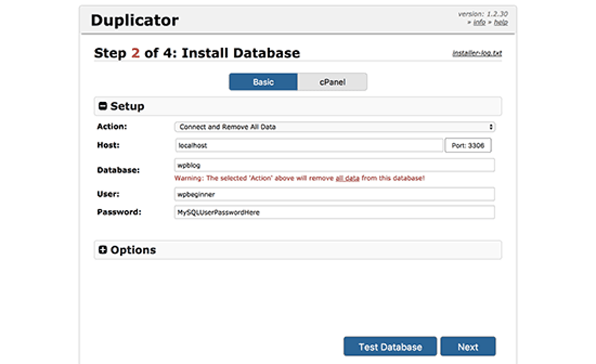Click the underlined 'all data' warning text
The image size is (596, 364).
(x=348, y=178)
